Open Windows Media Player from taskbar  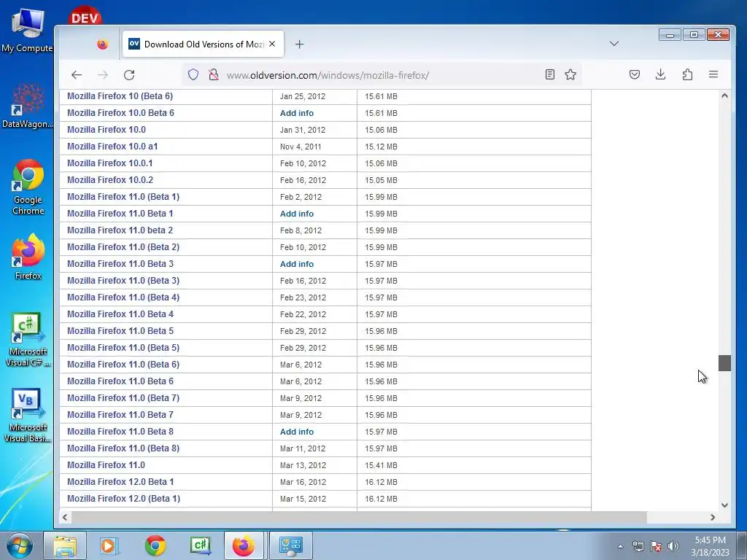109,545
